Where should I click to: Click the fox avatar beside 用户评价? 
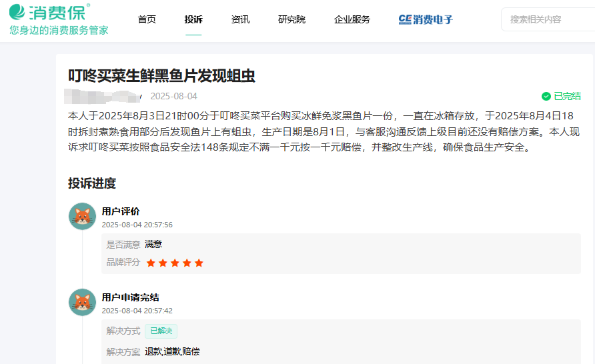(x=82, y=216)
